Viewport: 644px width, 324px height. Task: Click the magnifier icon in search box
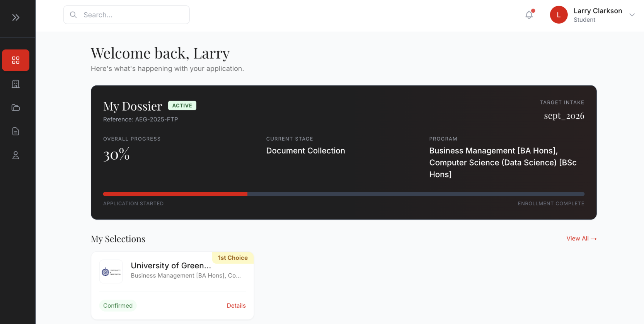tap(73, 15)
